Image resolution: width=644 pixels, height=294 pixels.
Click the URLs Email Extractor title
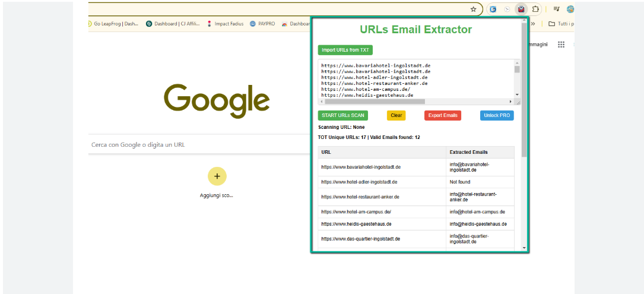pos(415,30)
